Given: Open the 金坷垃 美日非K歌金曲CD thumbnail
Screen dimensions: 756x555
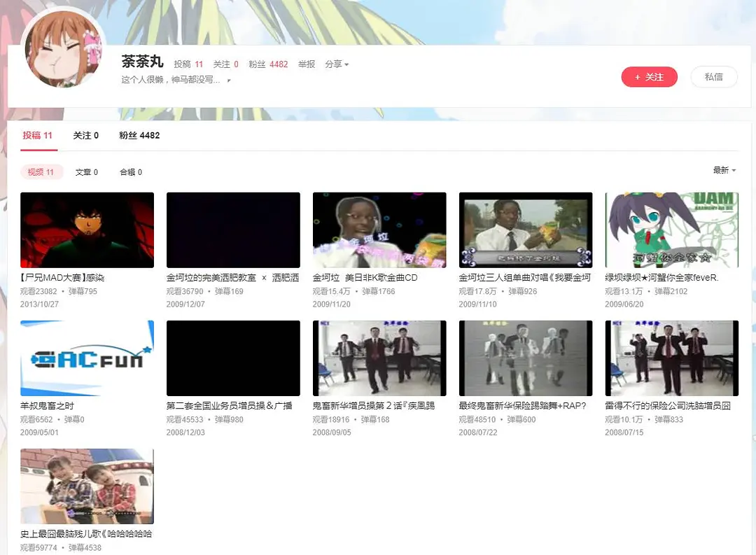Looking at the screenshot, I should tap(379, 230).
